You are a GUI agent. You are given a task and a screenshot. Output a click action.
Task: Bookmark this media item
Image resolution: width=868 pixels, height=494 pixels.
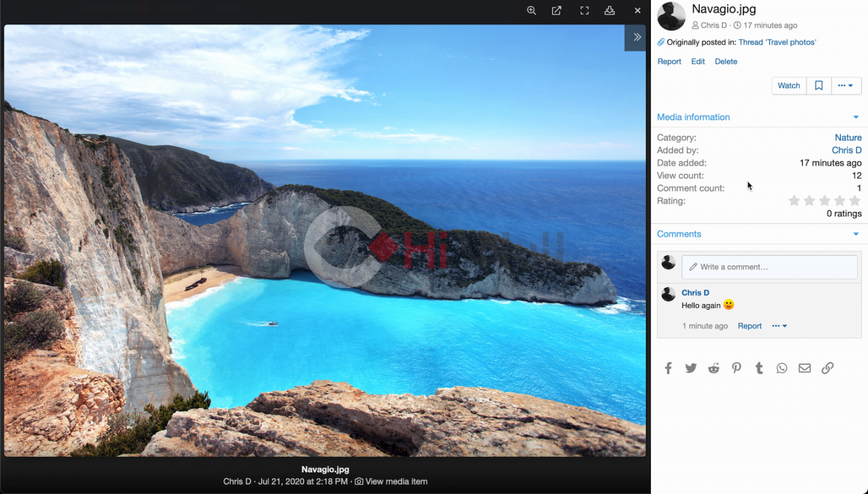(x=818, y=85)
